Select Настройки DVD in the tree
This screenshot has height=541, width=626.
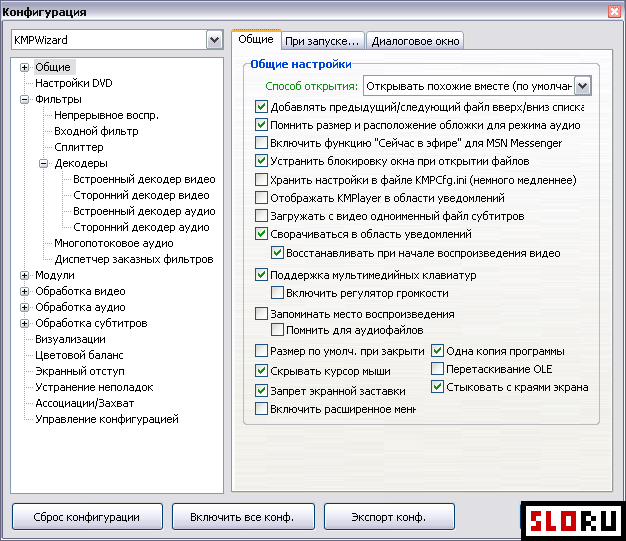pos(74,83)
